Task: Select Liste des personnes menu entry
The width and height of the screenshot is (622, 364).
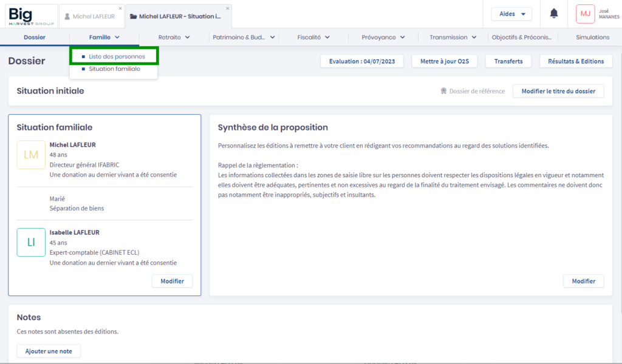Action: click(117, 56)
